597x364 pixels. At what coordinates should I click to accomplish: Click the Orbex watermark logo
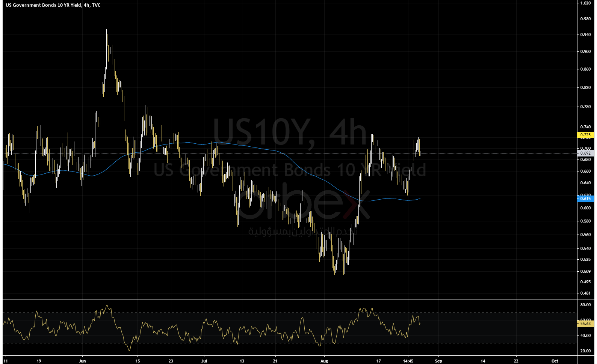click(304, 205)
